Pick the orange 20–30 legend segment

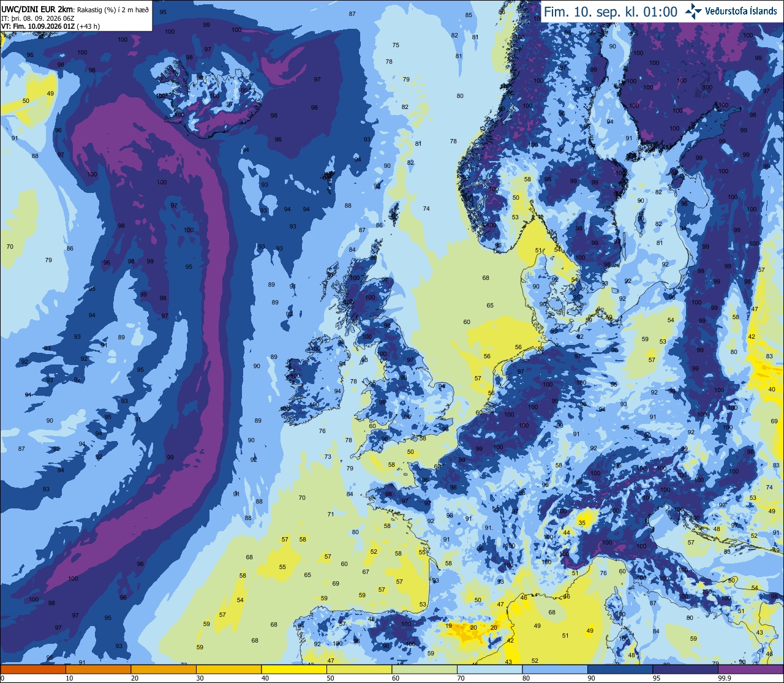[x=164, y=669]
